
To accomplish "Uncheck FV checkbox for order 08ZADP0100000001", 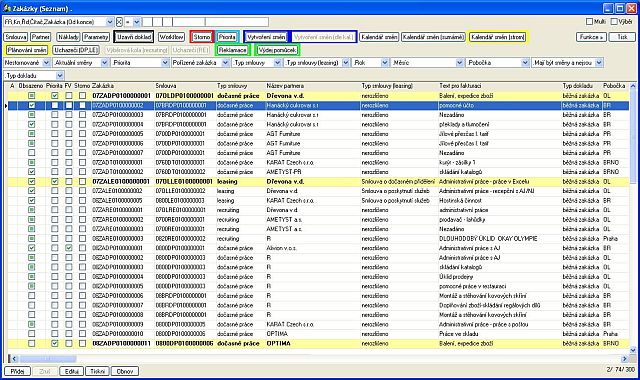I will click(x=69, y=248).
